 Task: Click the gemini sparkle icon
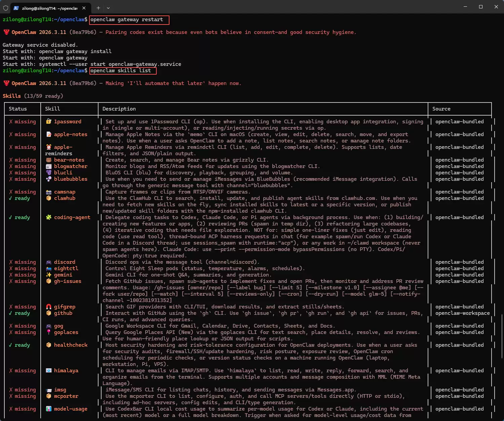(x=49, y=275)
